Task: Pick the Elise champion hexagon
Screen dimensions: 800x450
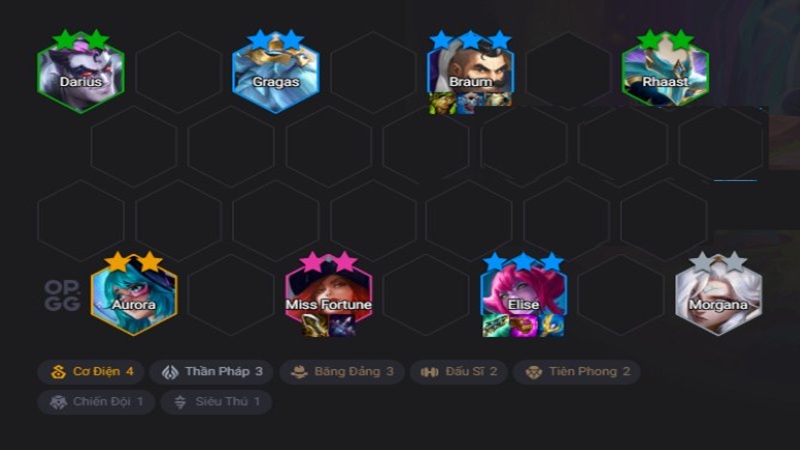Action: coord(523,295)
